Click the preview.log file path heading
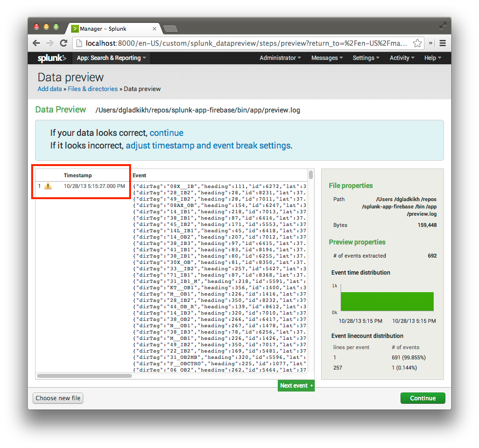The image size is (479, 448). click(x=198, y=110)
